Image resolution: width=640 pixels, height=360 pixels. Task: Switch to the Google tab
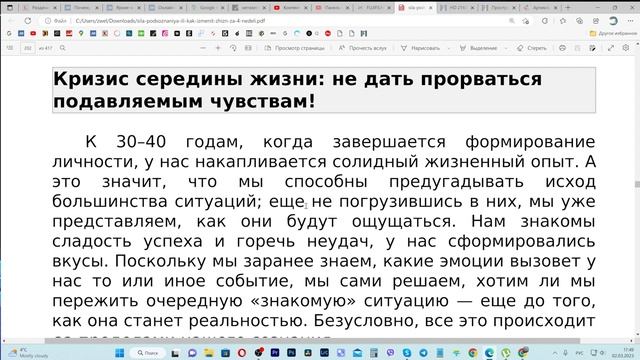[207, 7]
